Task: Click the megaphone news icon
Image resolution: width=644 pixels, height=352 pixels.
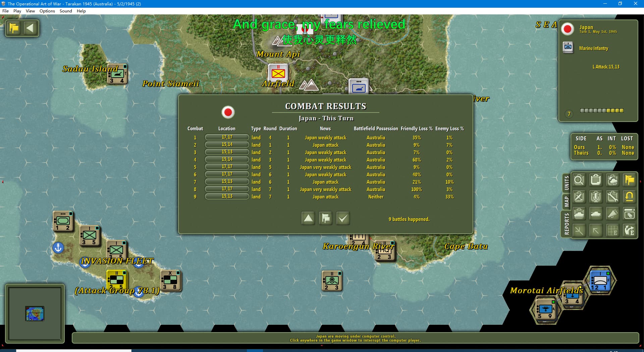Action: (612, 214)
